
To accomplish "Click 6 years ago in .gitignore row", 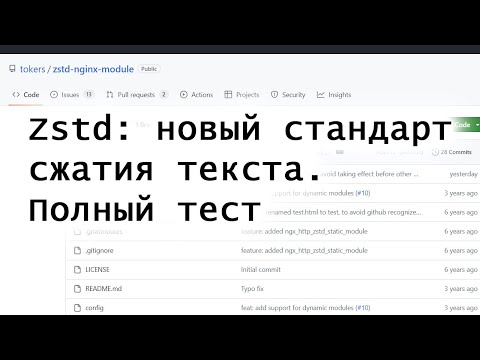I will point(461,251).
